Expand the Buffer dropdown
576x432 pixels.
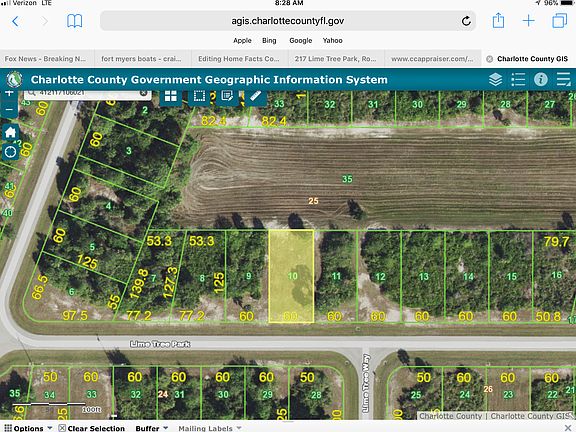[x=152, y=428]
